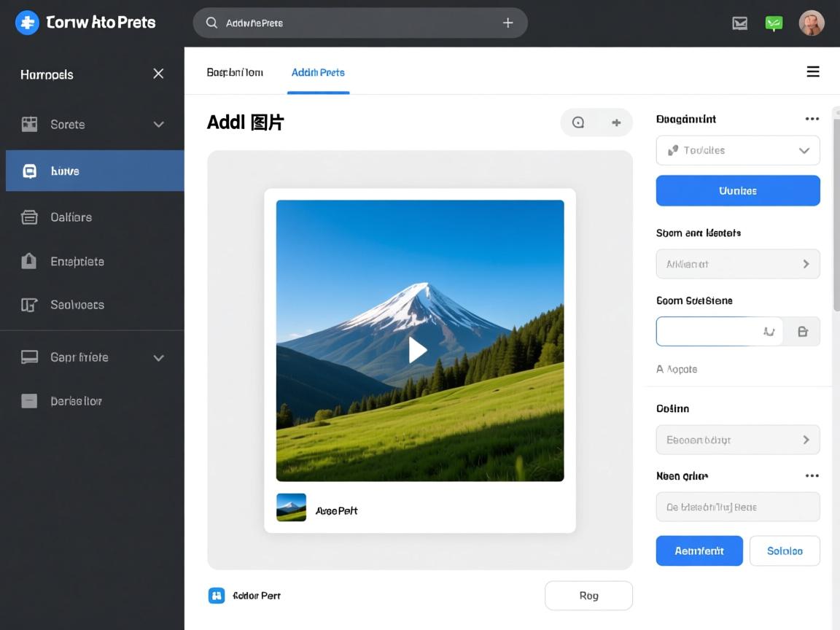Switch to the Baepbnl lom tab
This screenshot has width=840, height=630.
pyautogui.click(x=235, y=72)
